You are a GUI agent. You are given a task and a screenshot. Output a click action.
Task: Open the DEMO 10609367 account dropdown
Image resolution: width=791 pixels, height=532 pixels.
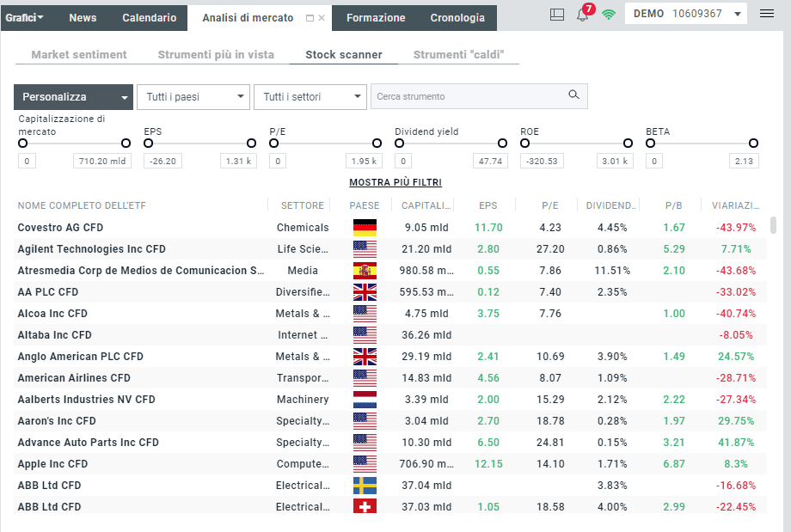click(686, 14)
